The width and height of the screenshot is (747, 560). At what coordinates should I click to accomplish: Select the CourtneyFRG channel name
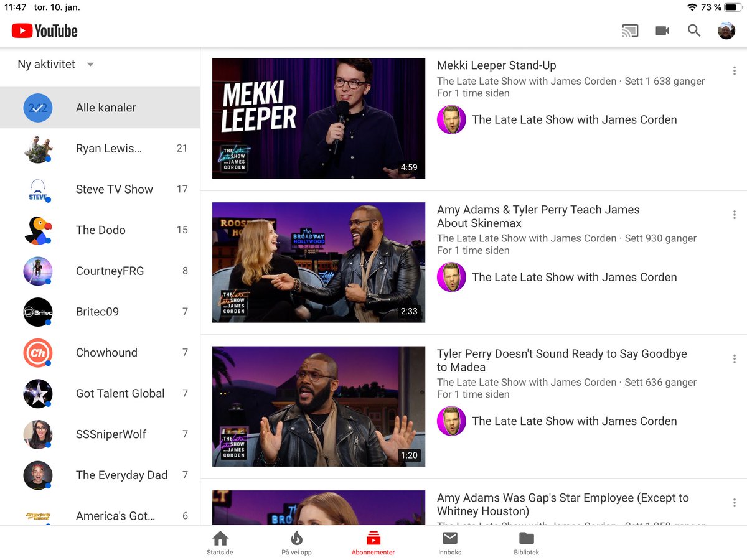tap(110, 271)
